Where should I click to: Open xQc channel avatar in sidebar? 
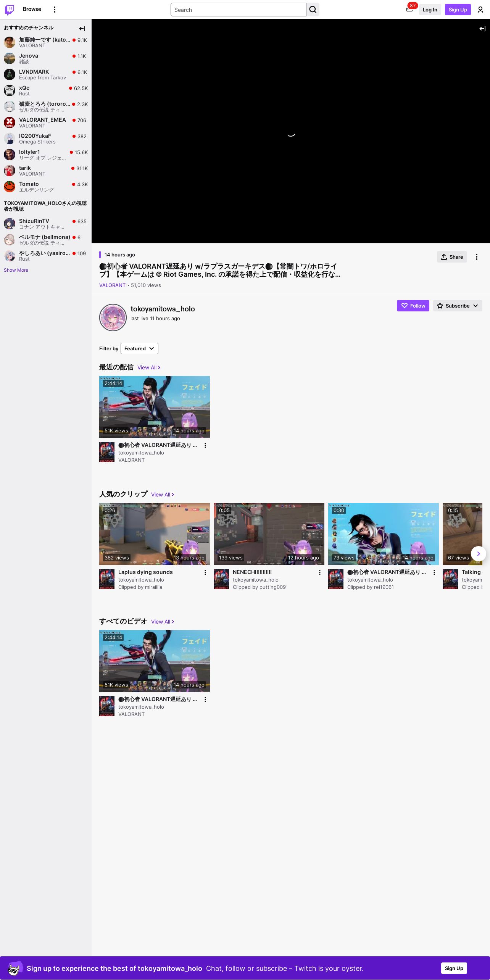(10, 90)
